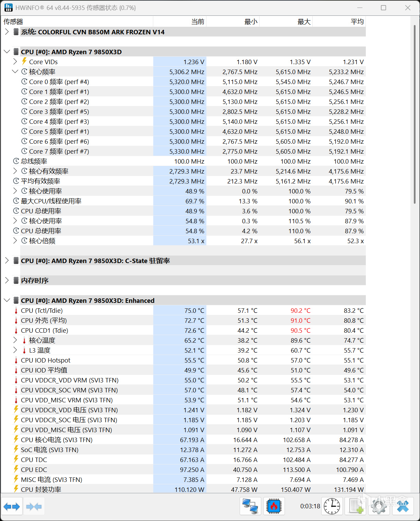This screenshot has width=420, height=521.
Task: Select MISC 电流 (SVI3 TFN) row
Action: point(183,479)
